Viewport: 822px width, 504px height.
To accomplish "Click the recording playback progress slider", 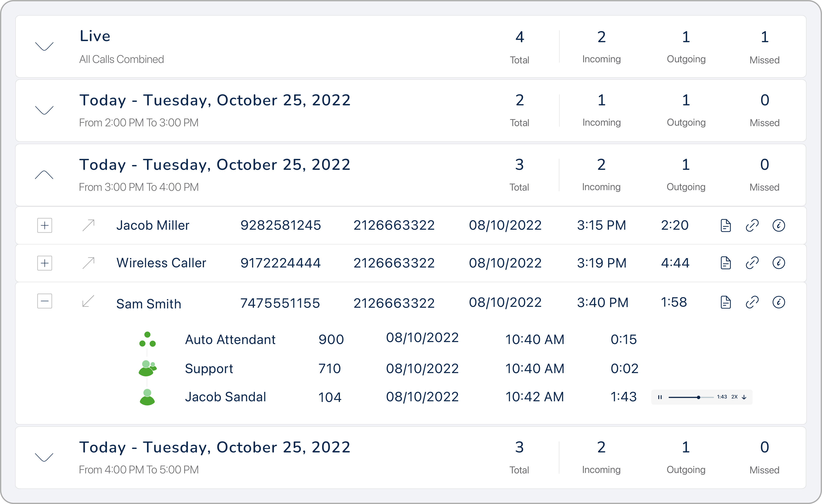I will point(691,397).
